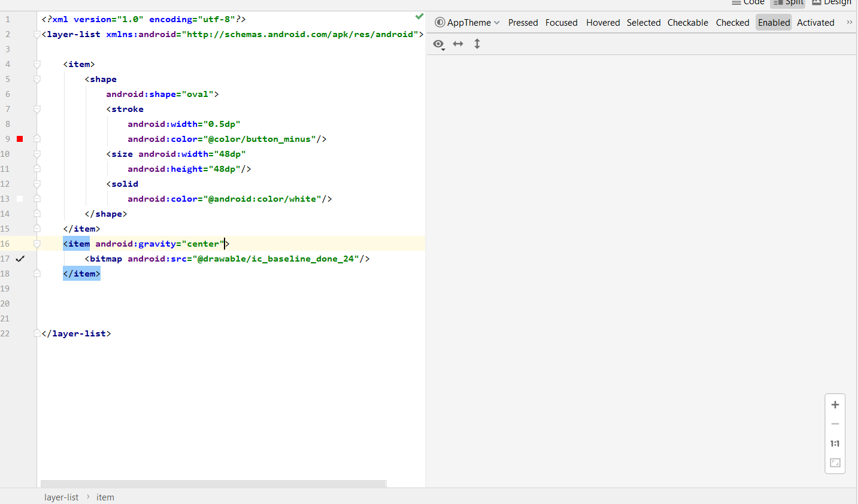Image resolution: width=858 pixels, height=504 pixels.
Task: Toggle the Focused state
Action: pos(561,23)
